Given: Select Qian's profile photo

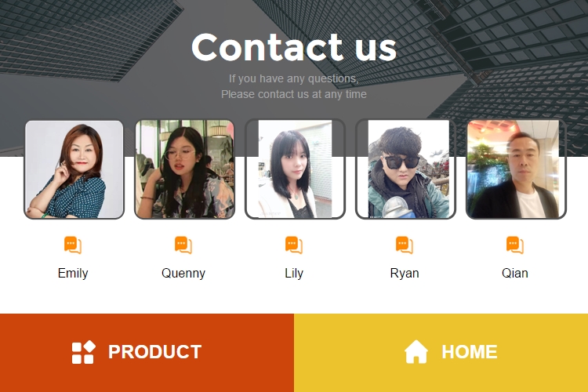Looking at the screenshot, I should pyautogui.click(x=516, y=169).
